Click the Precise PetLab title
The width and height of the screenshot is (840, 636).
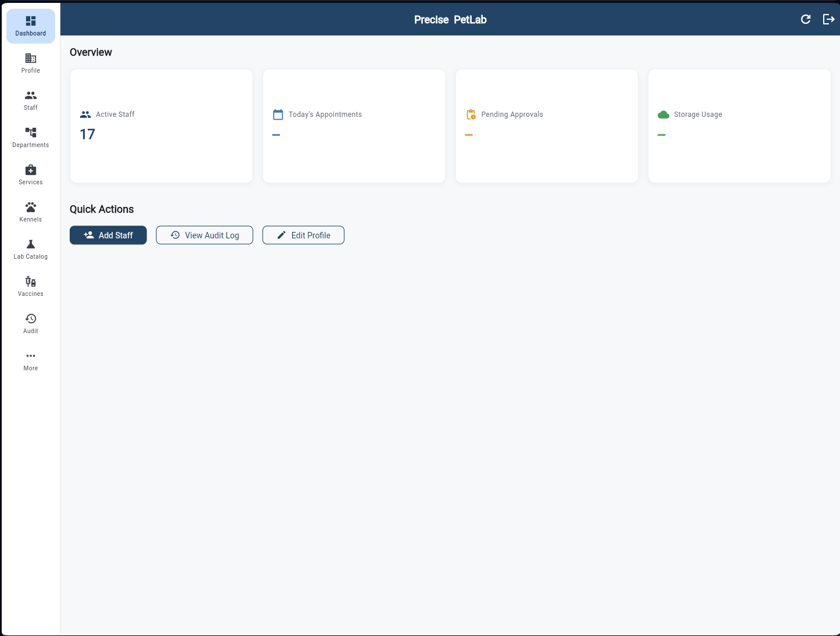[x=450, y=19]
